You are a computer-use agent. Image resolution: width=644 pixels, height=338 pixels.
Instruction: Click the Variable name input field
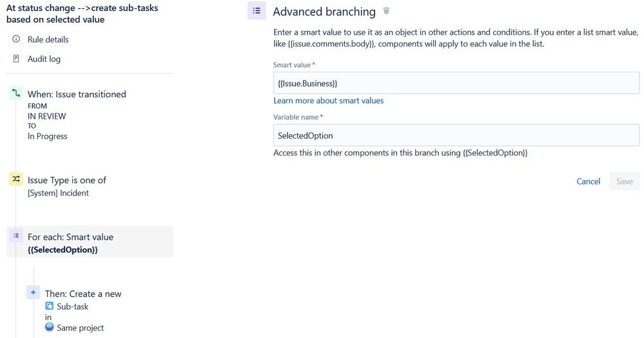[456, 135]
